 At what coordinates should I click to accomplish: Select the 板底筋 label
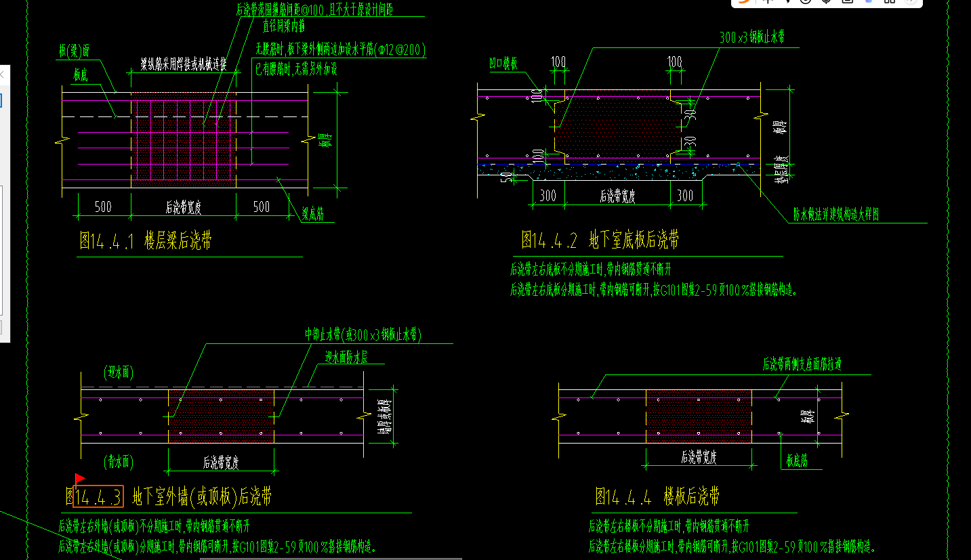[x=797, y=461]
